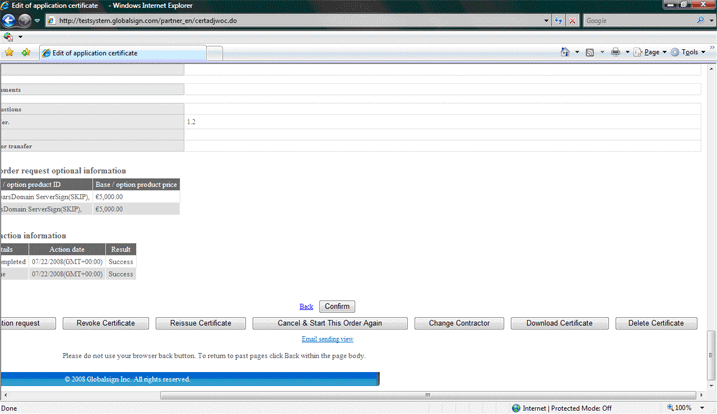The image size is (717, 414).
Task: Click the 'Result' column header
Action: click(121, 249)
